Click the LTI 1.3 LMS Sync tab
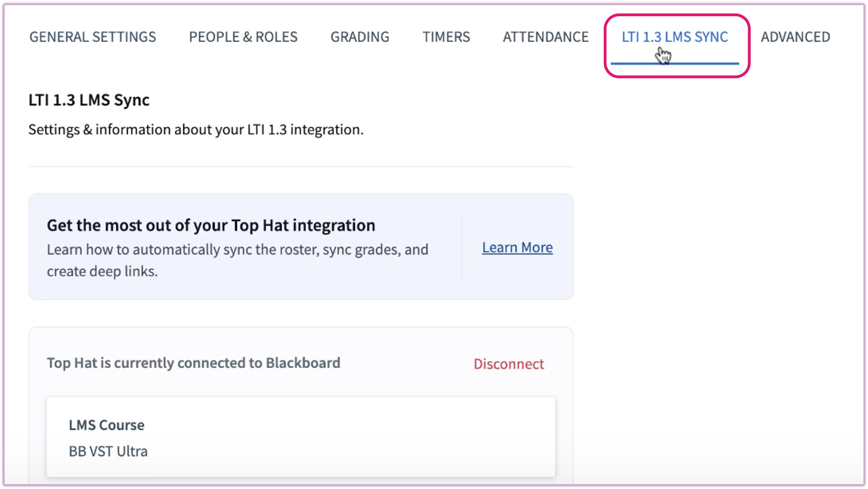 (675, 37)
